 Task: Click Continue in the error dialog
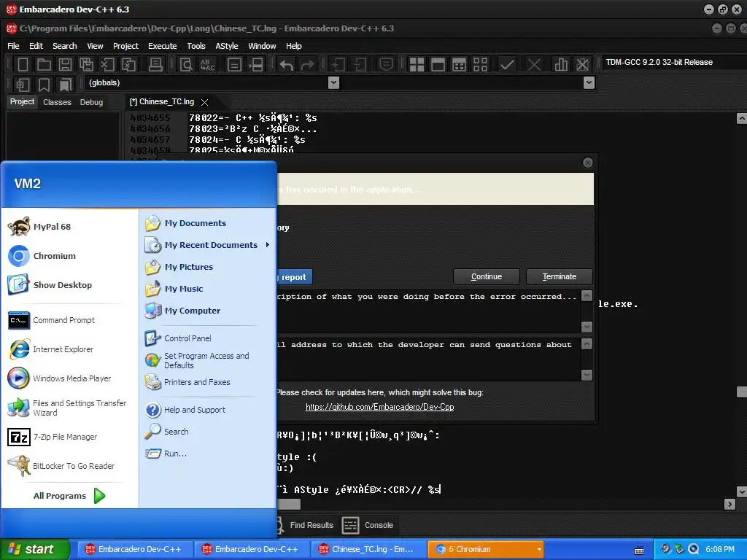point(487,276)
